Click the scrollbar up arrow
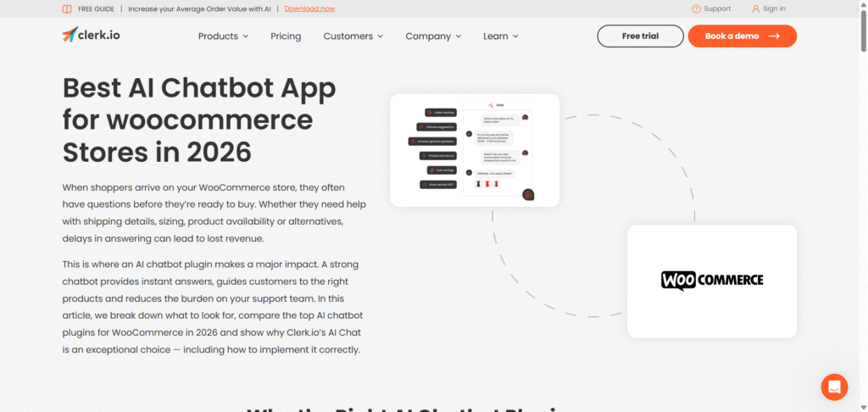Screen dimensions: 868x412 click(864, 4)
